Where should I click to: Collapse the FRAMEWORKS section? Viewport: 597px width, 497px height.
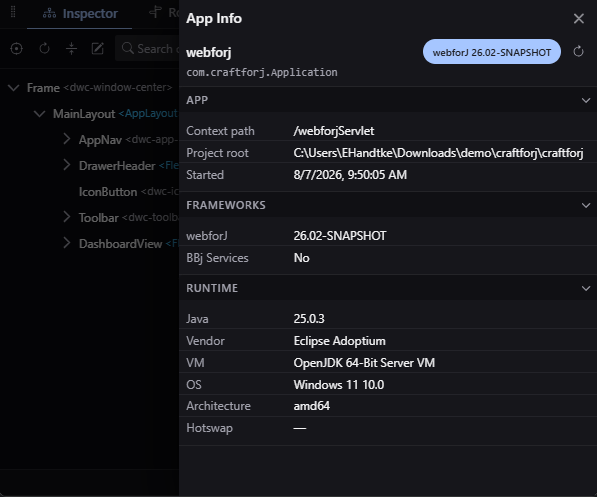(x=586, y=205)
